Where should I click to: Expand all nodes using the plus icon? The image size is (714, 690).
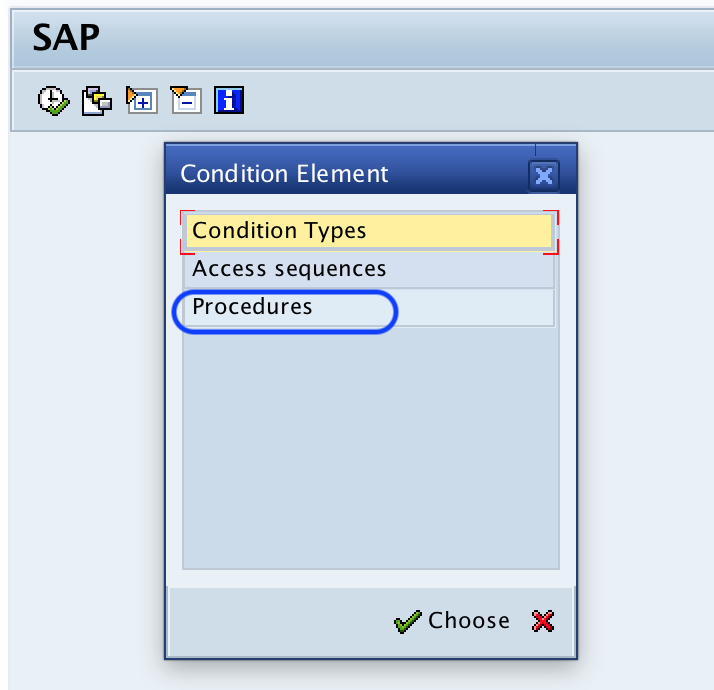point(141,100)
